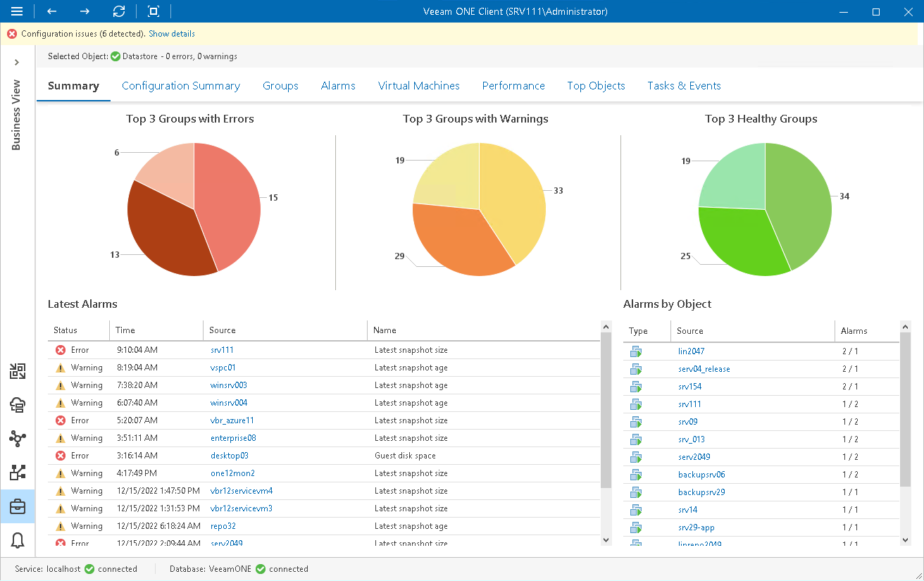Screen dimensions: 924x581
Task: Open the Summary tab
Action: click(x=73, y=86)
